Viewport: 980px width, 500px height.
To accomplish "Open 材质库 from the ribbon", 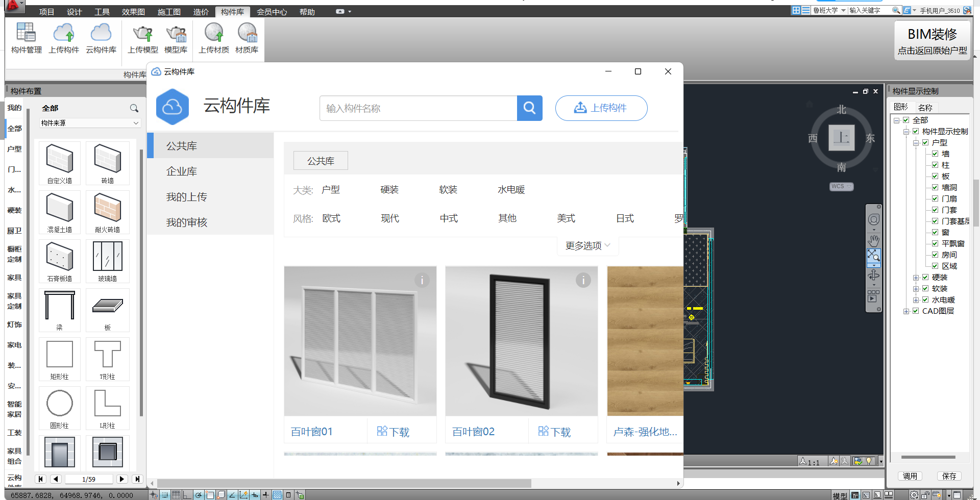I will coord(247,38).
